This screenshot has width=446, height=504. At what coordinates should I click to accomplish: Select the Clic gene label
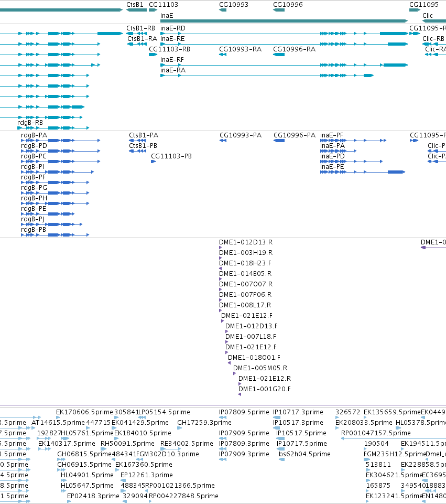tap(428, 15)
